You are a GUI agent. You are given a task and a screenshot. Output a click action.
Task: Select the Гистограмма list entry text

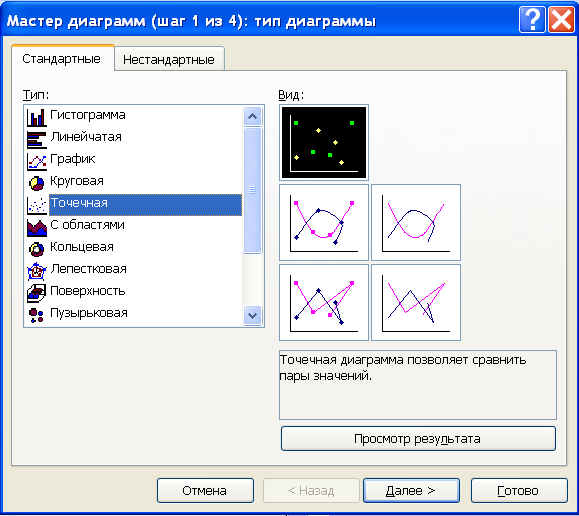88,115
